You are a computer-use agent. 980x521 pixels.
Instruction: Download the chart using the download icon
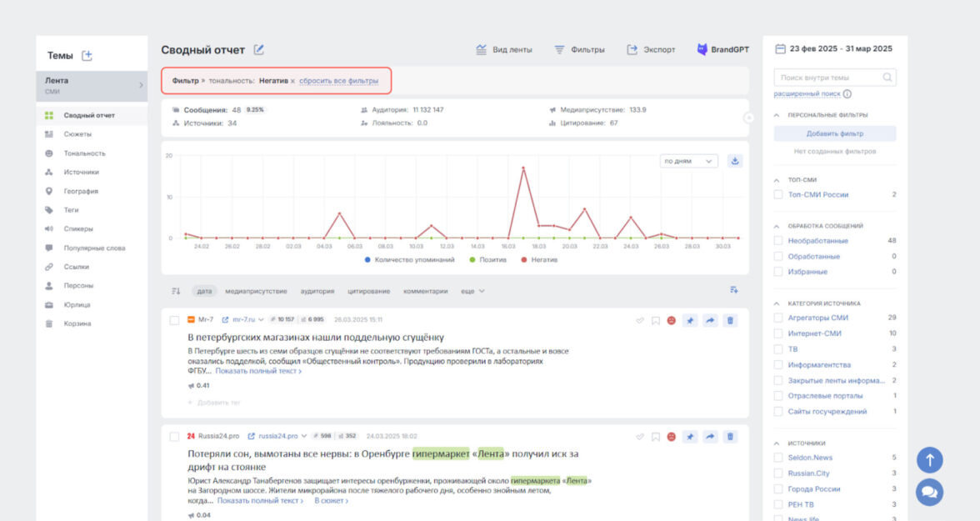click(x=734, y=161)
